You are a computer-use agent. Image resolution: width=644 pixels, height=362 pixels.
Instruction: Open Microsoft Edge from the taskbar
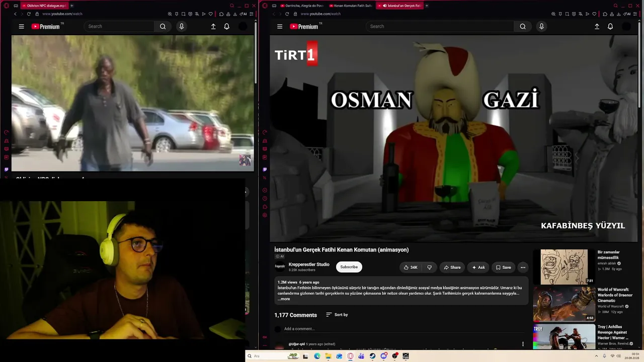[317, 356]
